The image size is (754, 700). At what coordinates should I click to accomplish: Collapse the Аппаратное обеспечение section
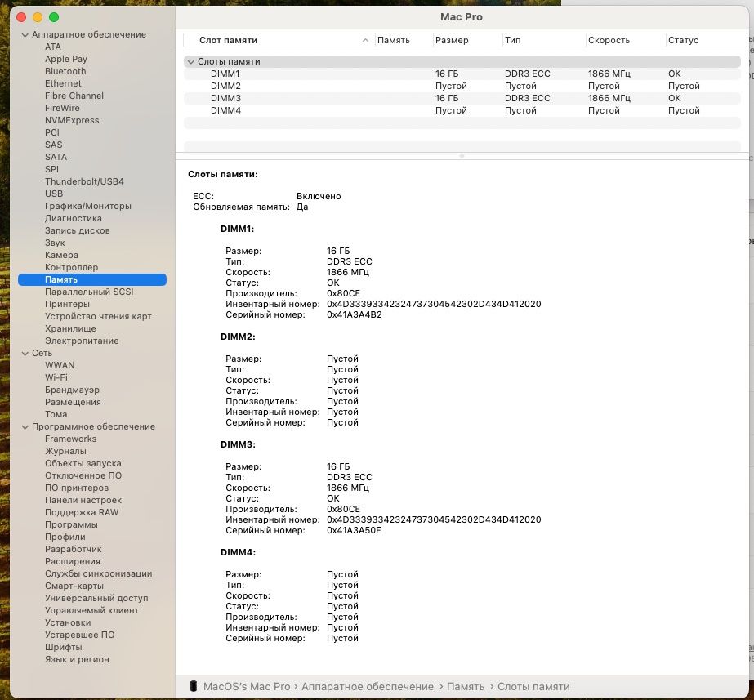(25, 34)
